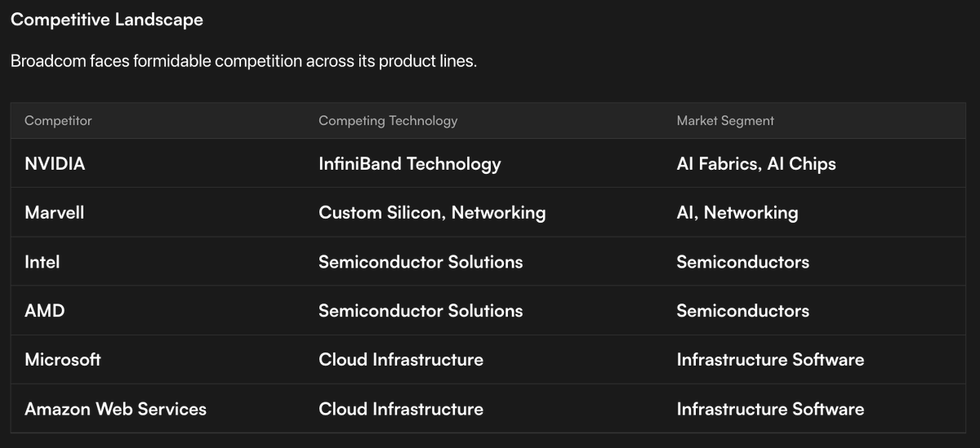This screenshot has width=980, height=448.
Task: Click the Marvell competitor cell
Action: [55, 213]
